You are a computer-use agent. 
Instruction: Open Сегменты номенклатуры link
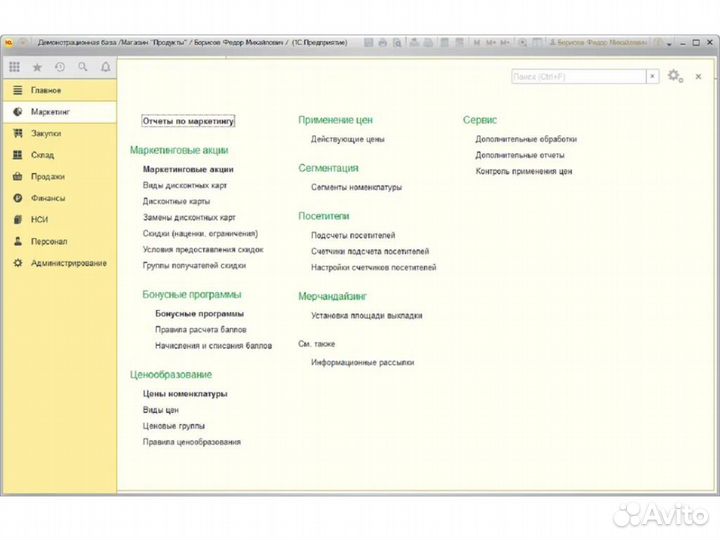point(356,187)
